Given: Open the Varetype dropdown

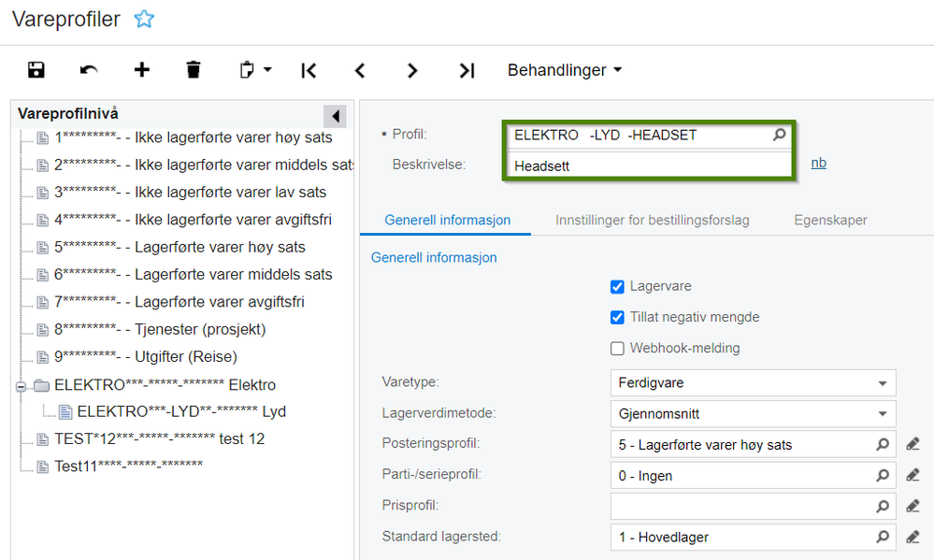Looking at the screenshot, I should [x=753, y=383].
